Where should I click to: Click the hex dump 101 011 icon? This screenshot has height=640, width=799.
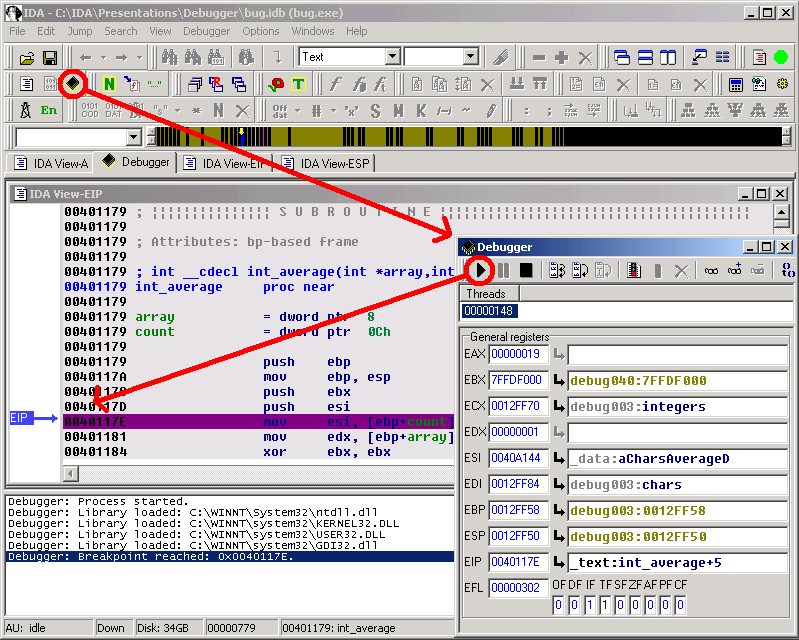(x=50, y=84)
